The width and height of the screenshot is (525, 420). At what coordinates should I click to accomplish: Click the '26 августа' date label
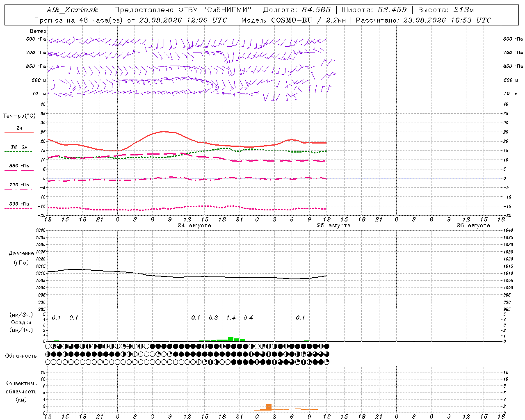click(x=473, y=225)
